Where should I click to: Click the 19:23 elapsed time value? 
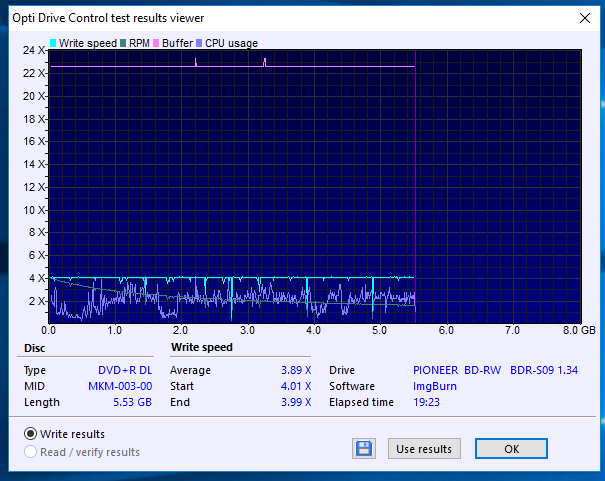click(x=426, y=402)
